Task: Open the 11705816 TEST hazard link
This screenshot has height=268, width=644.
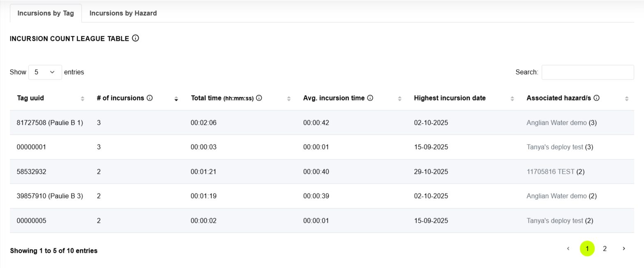Action: pos(550,172)
